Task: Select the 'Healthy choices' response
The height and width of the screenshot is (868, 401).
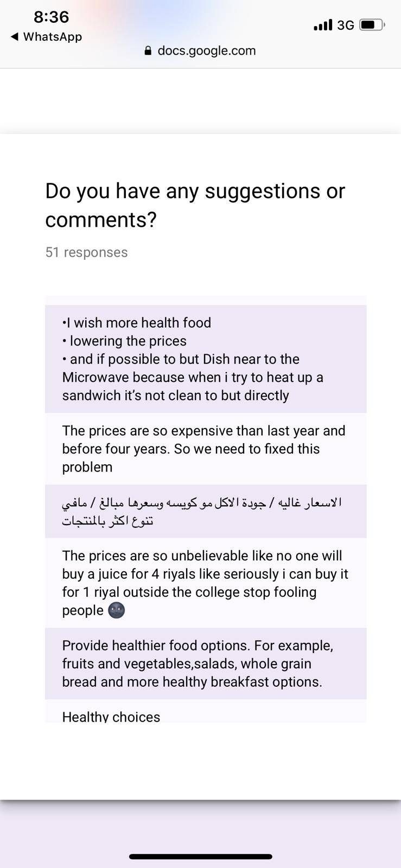Action: pyautogui.click(x=206, y=711)
